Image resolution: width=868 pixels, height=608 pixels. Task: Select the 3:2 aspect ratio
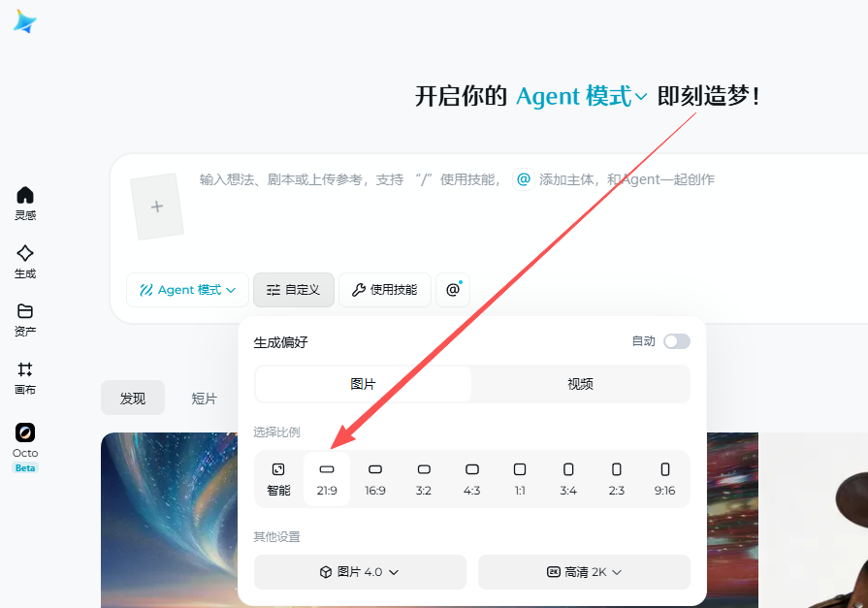(424, 479)
